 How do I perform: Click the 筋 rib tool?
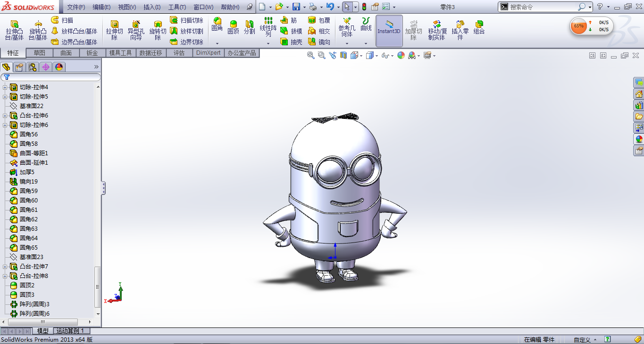click(x=289, y=20)
